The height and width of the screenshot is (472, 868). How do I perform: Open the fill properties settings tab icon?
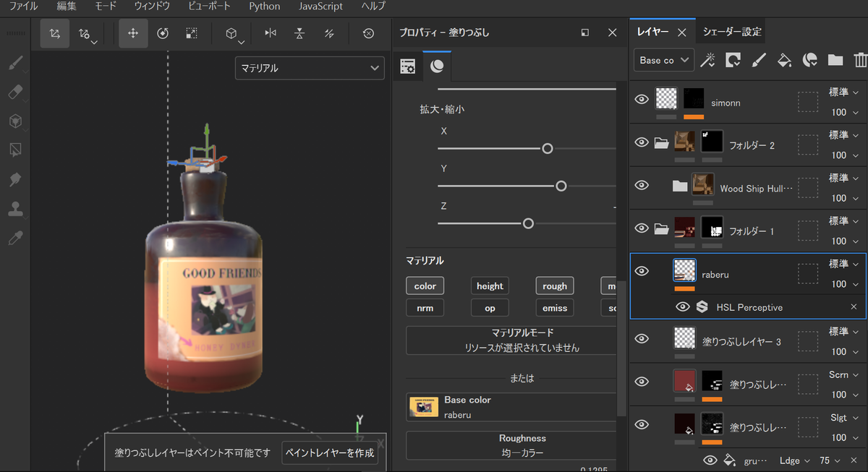pos(408,66)
